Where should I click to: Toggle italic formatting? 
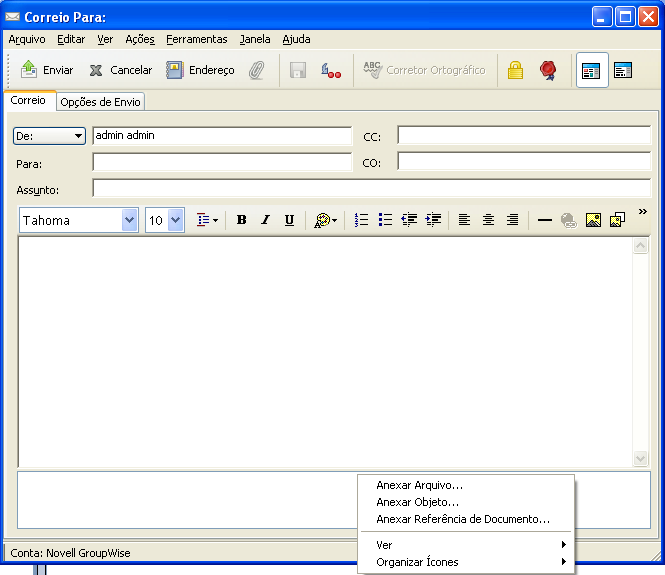click(x=265, y=220)
